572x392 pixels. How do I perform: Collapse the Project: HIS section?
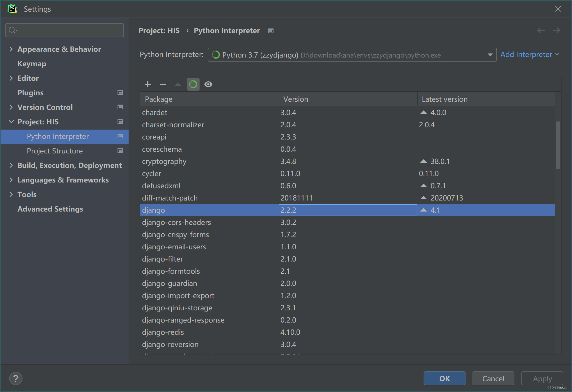point(11,122)
